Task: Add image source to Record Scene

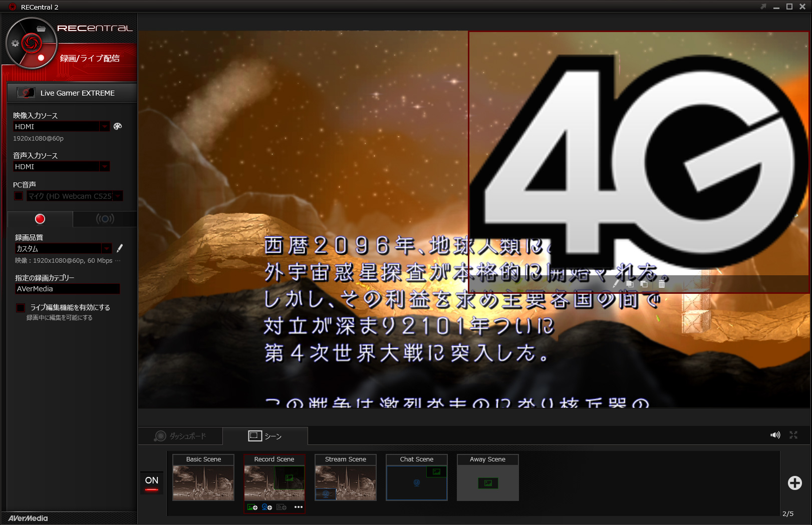Action: coord(252,507)
